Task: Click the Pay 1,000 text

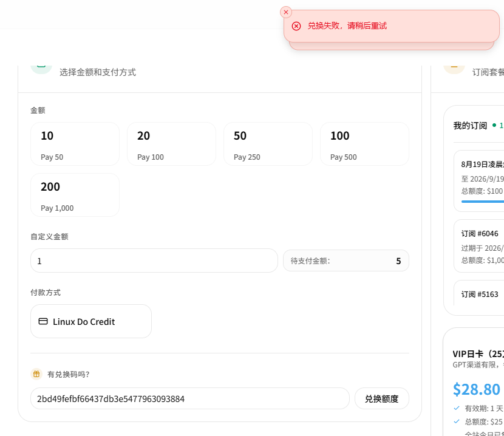Action: (x=57, y=208)
